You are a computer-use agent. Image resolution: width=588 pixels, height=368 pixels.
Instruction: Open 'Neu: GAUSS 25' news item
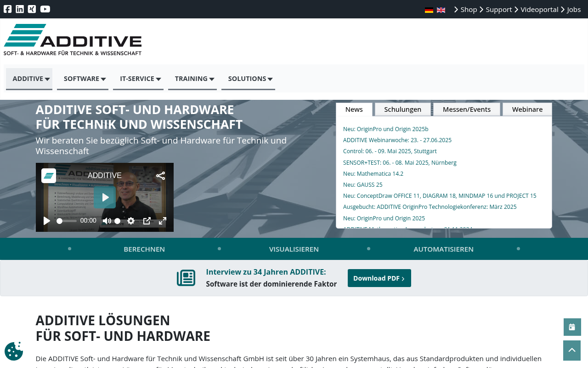(x=363, y=185)
